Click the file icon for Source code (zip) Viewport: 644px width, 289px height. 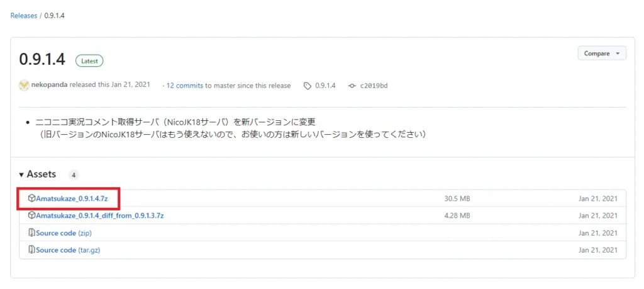tap(31, 233)
